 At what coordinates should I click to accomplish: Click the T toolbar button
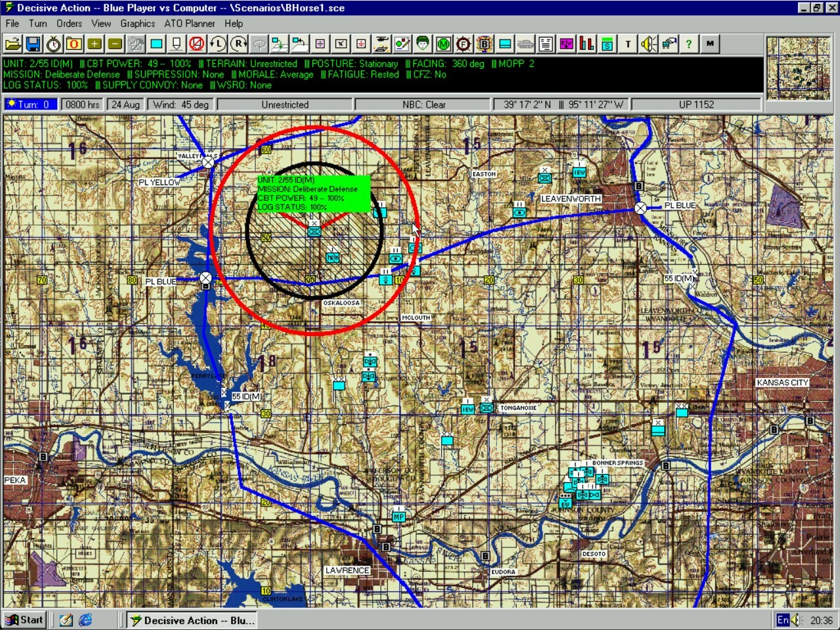pos(628,44)
